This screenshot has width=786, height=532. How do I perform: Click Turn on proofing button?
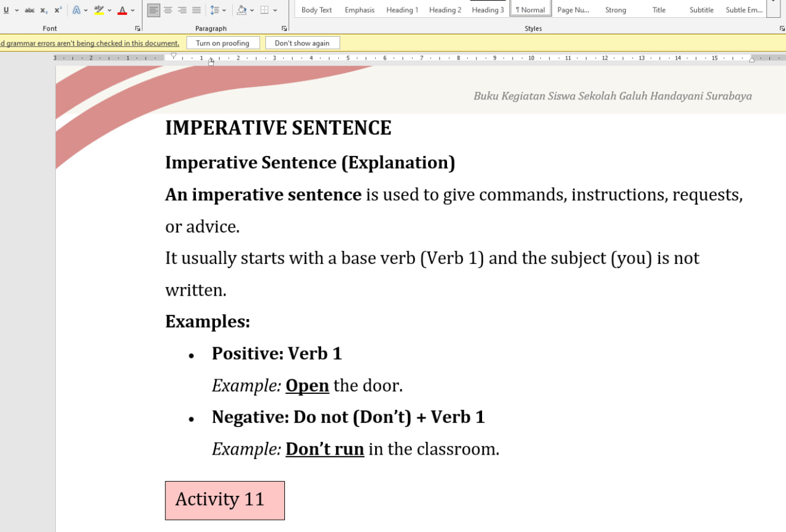(222, 43)
